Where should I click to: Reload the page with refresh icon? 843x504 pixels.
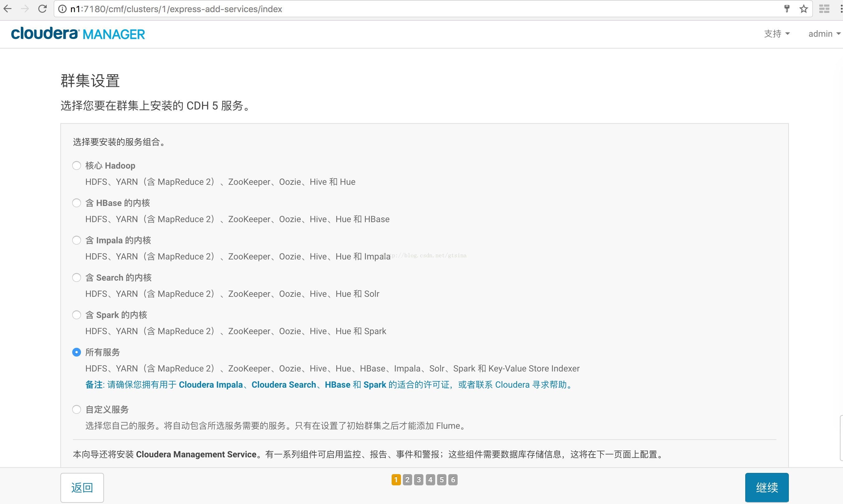point(42,9)
